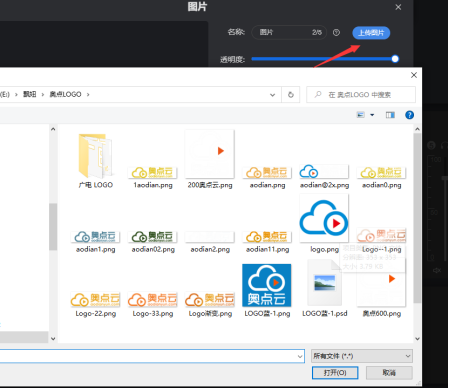Open the 广电 LOGO folder

click(x=96, y=161)
